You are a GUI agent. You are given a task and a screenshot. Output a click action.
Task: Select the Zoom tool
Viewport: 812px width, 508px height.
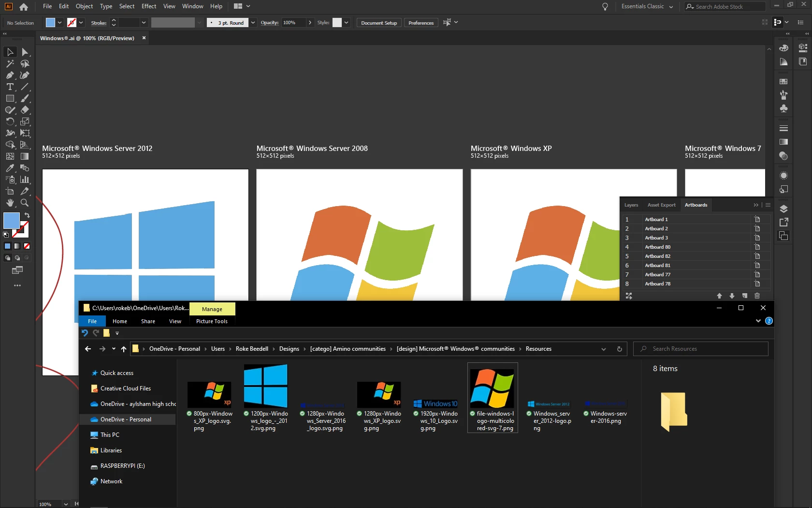pyautogui.click(x=25, y=203)
